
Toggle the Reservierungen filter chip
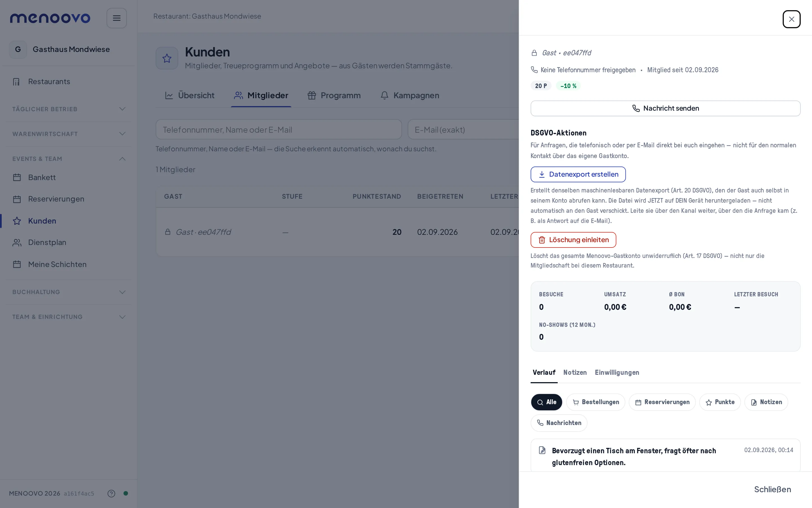[662, 402]
